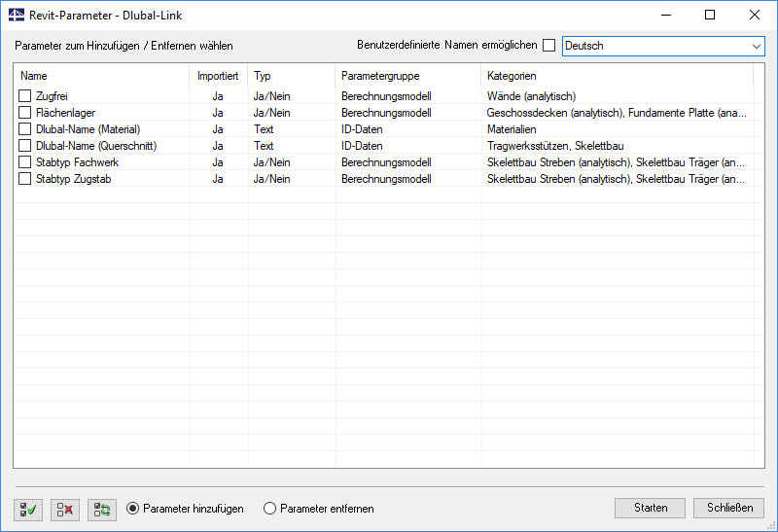This screenshot has width=778, height=532.
Task: Click the select all parameters icon
Action: tap(28, 510)
